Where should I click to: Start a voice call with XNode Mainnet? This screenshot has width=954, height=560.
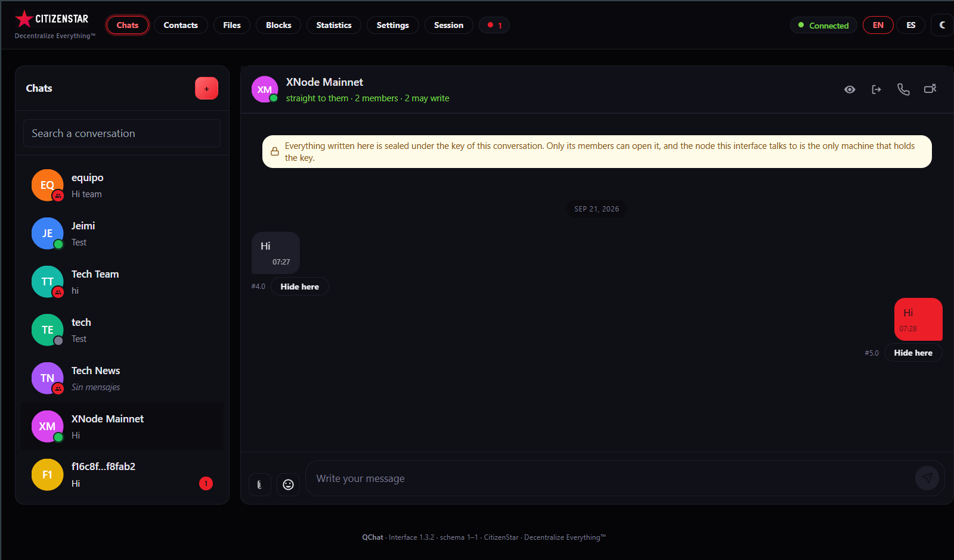903,89
